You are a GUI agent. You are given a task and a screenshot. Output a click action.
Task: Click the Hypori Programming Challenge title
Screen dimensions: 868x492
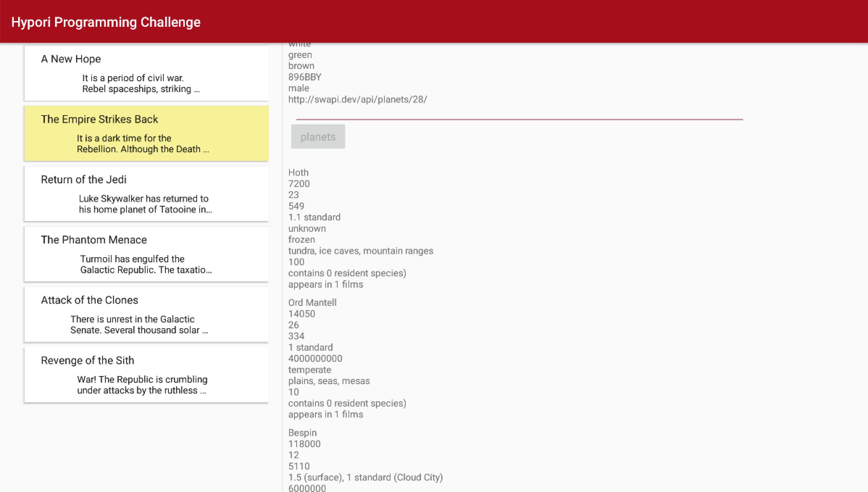tap(106, 22)
